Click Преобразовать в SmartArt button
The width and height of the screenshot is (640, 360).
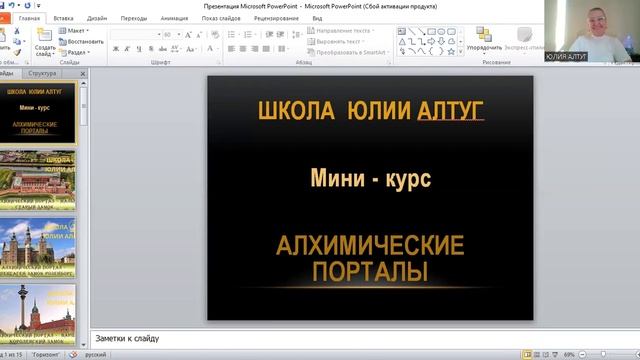pyautogui.click(x=348, y=52)
